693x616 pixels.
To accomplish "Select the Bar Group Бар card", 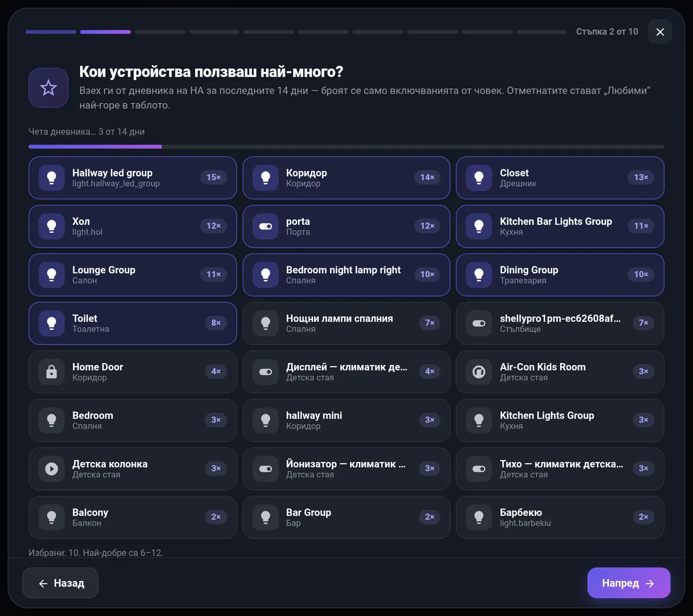I will 346,517.
